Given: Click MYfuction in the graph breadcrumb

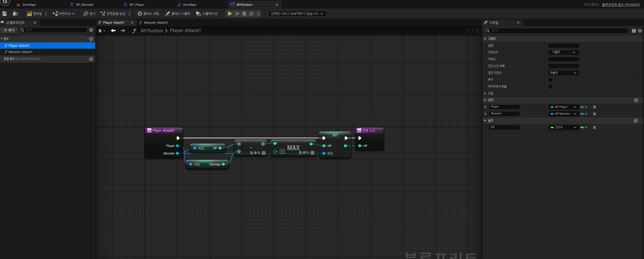Looking at the screenshot, I should coord(152,31).
